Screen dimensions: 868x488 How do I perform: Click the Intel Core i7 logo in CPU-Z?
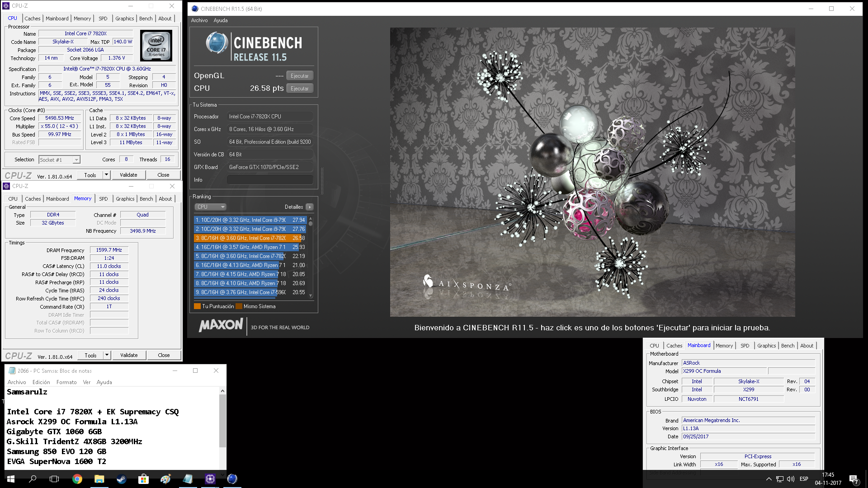(x=156, y=46)
